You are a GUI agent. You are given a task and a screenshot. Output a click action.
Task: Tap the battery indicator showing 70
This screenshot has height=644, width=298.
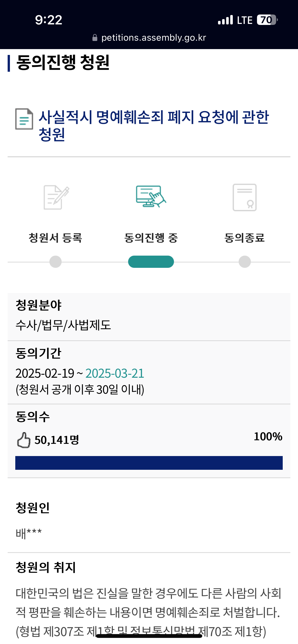267,20
